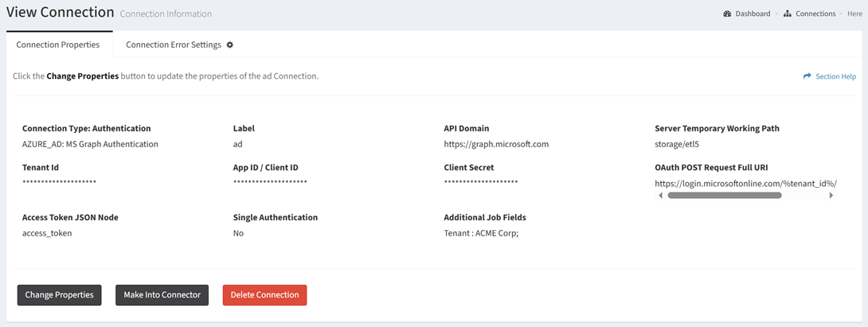The width and height of the screenshot is (868, 327).
Task: Navigate to Connections in the breadcrumb
Action: [x=815, y=14]
